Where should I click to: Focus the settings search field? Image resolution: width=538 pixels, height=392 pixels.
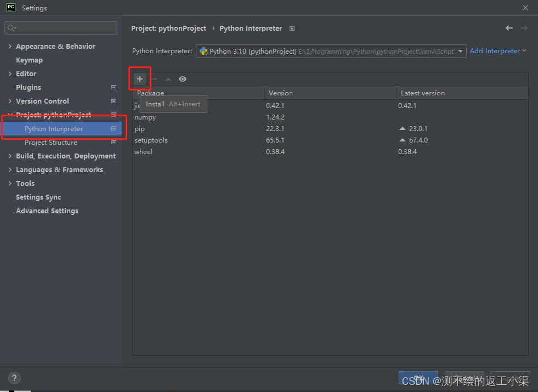(61, 28)
